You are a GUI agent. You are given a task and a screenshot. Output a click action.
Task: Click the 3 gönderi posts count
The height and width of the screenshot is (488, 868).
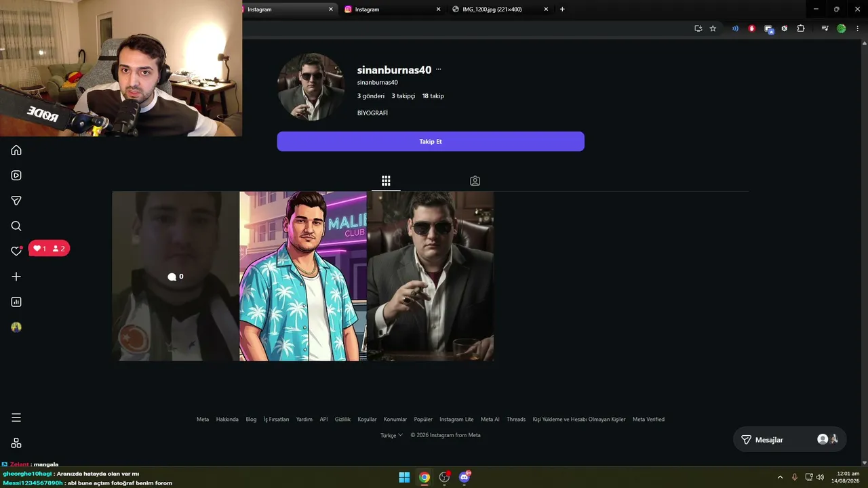click(x=371, y=96)
